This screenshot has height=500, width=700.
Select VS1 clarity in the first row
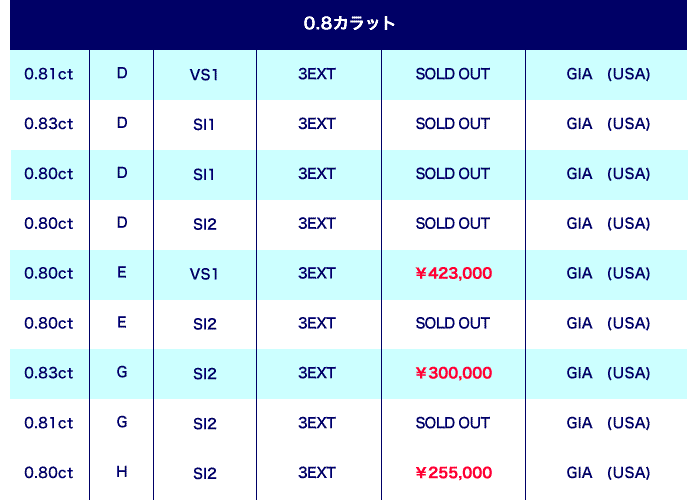[x=204, y=74]
